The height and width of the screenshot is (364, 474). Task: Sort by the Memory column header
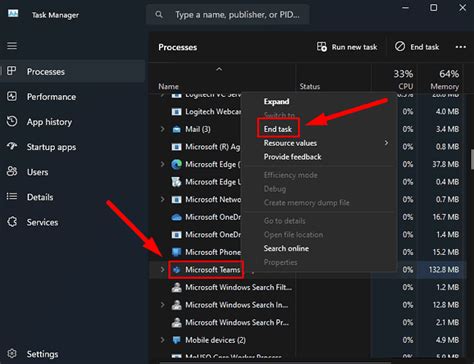pos(444,87)
